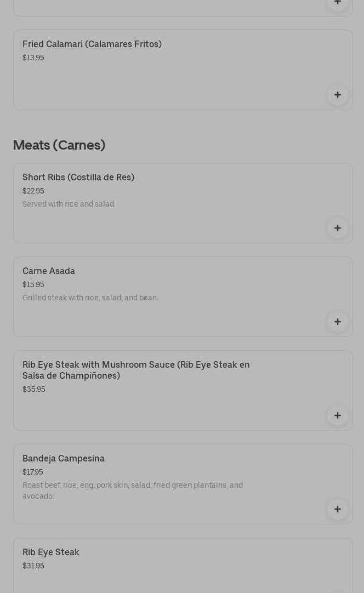Click 'Grilled steak with rice' description

click(x=90, y=298)
